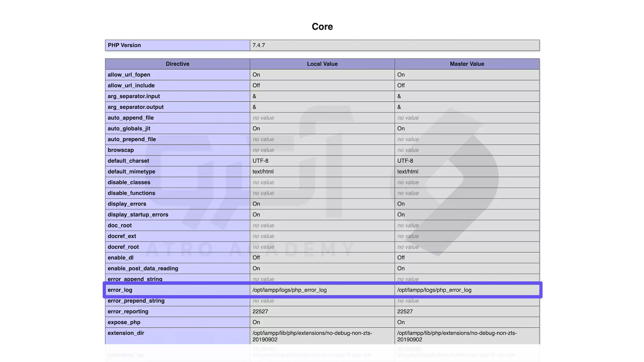644x362 pixels.
Task: Select the "default_mimetype" directive name
Action: [131, 171]
